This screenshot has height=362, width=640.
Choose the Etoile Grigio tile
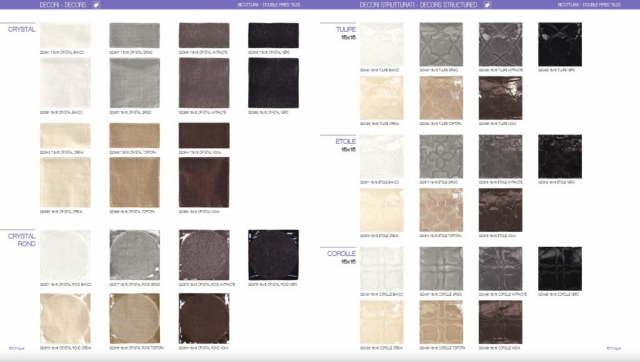(441, 157)
